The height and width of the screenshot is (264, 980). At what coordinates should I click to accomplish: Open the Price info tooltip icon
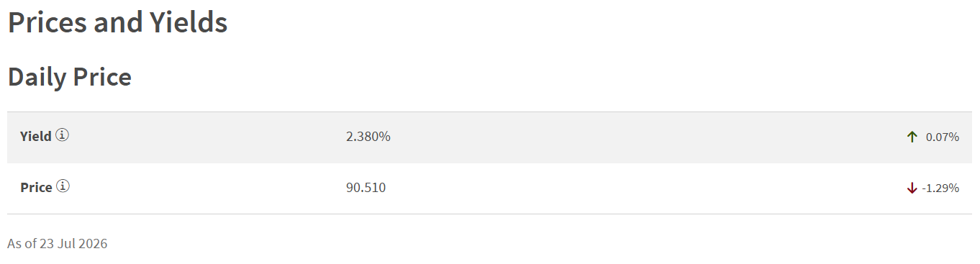click(63, 187)
